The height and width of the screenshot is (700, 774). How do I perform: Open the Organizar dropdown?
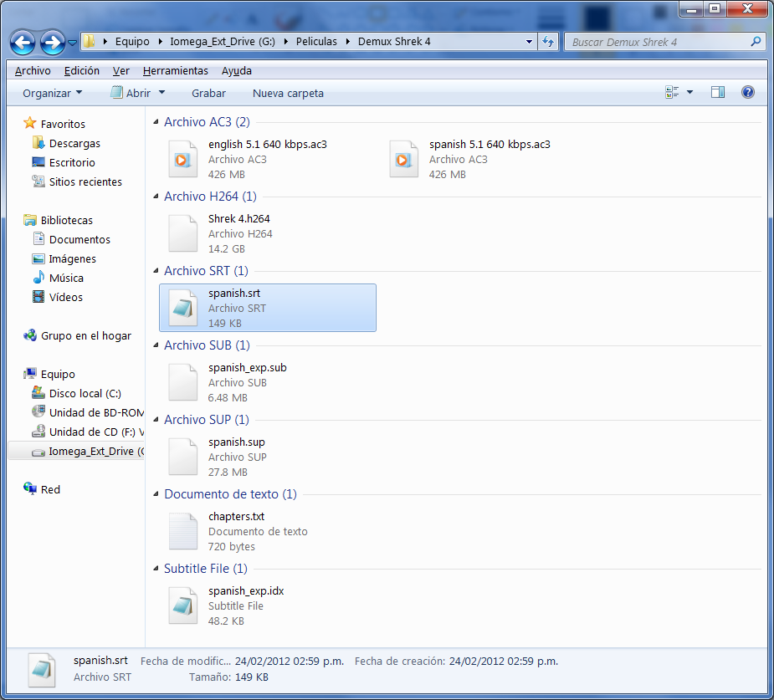click(x=53, y=93)
